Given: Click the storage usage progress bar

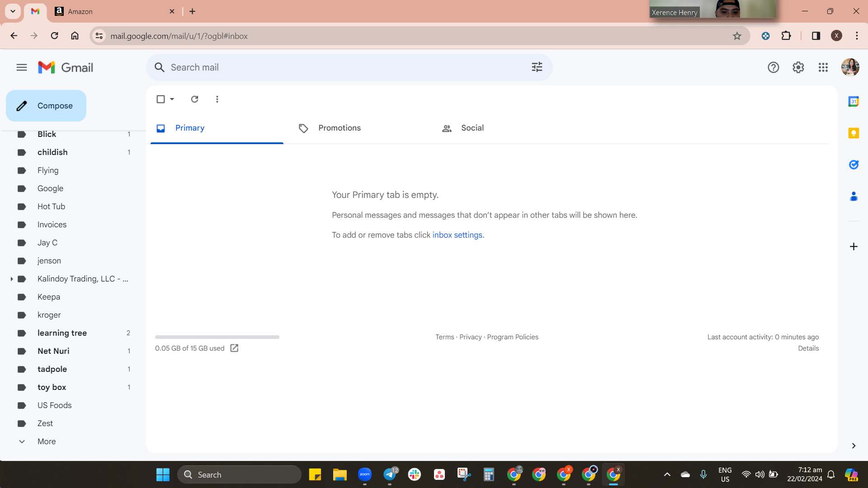Looking at the screenshot, I should (x=217, y=337).
